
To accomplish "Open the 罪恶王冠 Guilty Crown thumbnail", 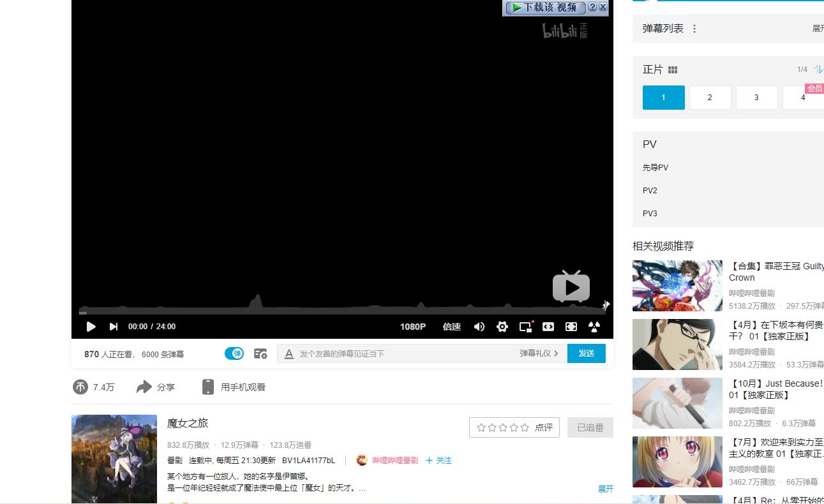I will (x=677, y=286).
